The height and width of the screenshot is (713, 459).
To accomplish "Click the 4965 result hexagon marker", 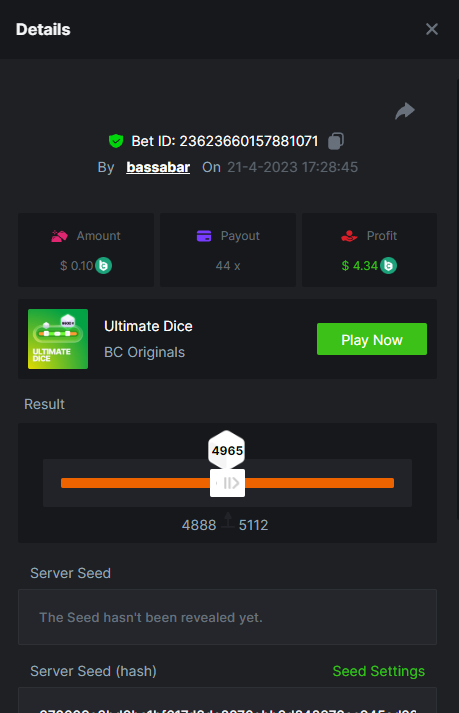I will (227, 450).
